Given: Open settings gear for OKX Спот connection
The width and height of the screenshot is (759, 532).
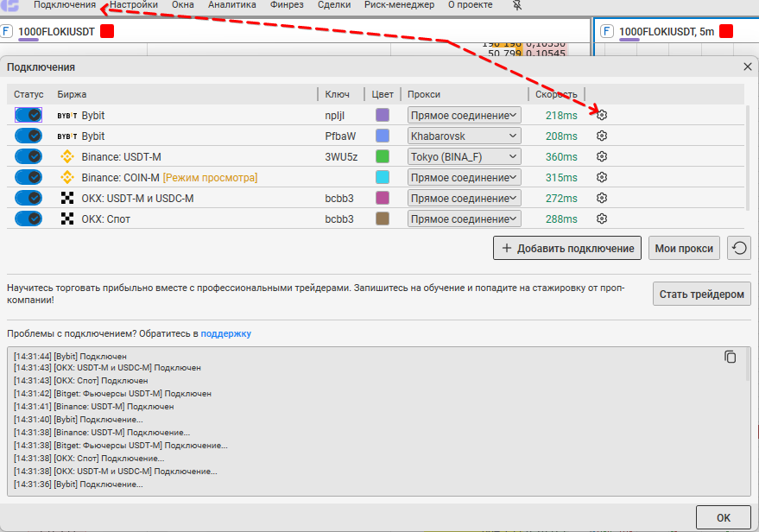Looking at the screenshot, I should pos(602,218).
